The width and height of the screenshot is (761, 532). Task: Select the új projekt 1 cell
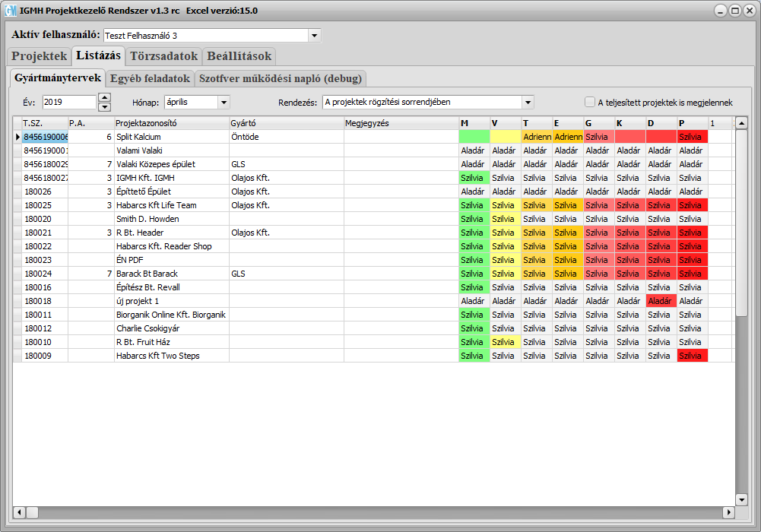pyautogui.click(x=172, y=301)
